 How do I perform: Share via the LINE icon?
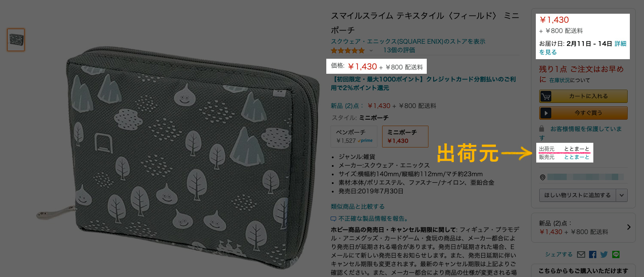616,254
